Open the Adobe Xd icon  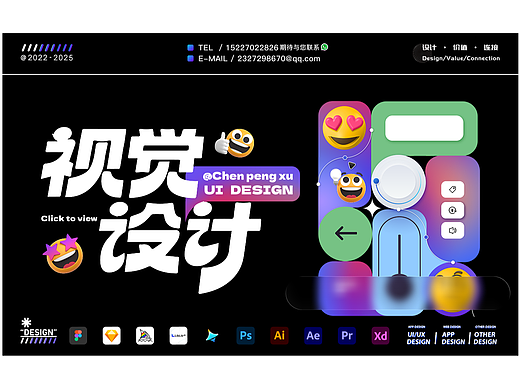(x=380, y=335)
